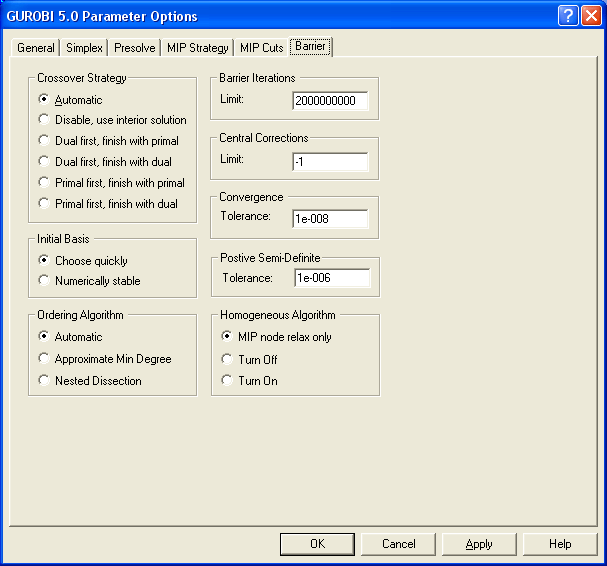Screen dimensions: 607x566
Task: Select Disable, use interior solution crossover
Action: 44,120
